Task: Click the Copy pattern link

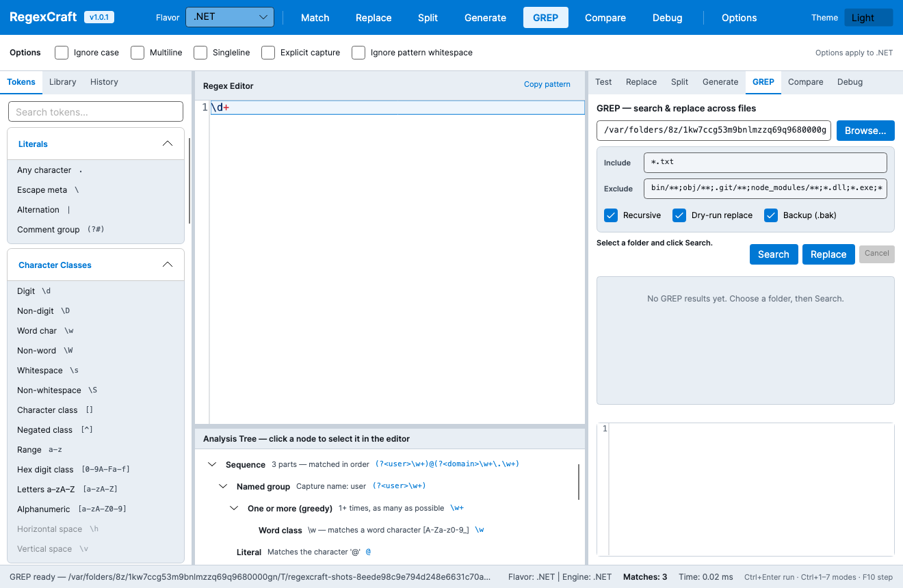Action: click(547, 84)
